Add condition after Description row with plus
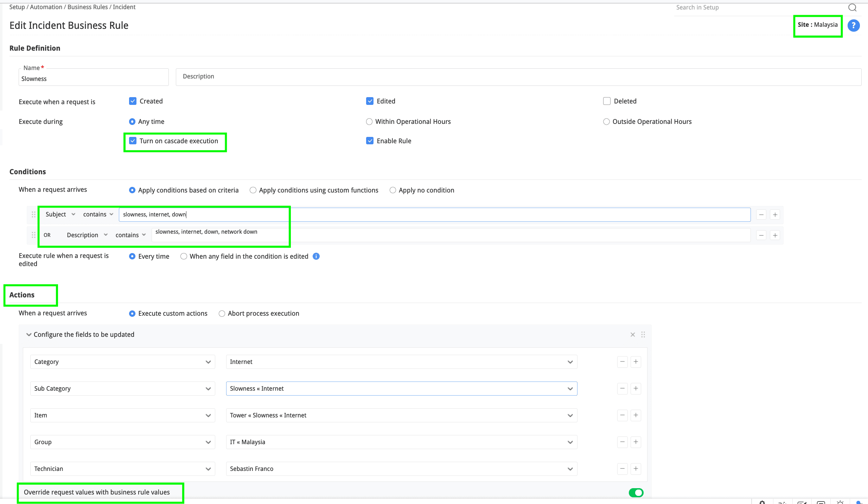The image size is (868, 504). (775, 235)
